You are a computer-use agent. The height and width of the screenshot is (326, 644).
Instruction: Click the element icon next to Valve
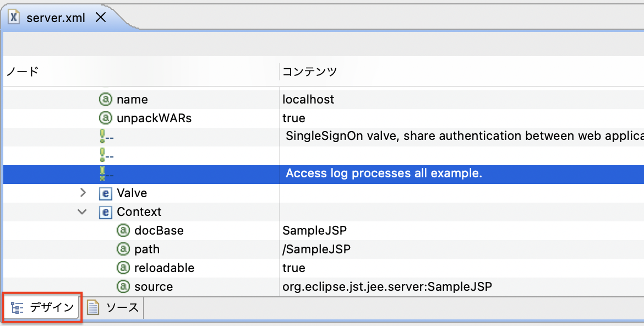(106, 193)
